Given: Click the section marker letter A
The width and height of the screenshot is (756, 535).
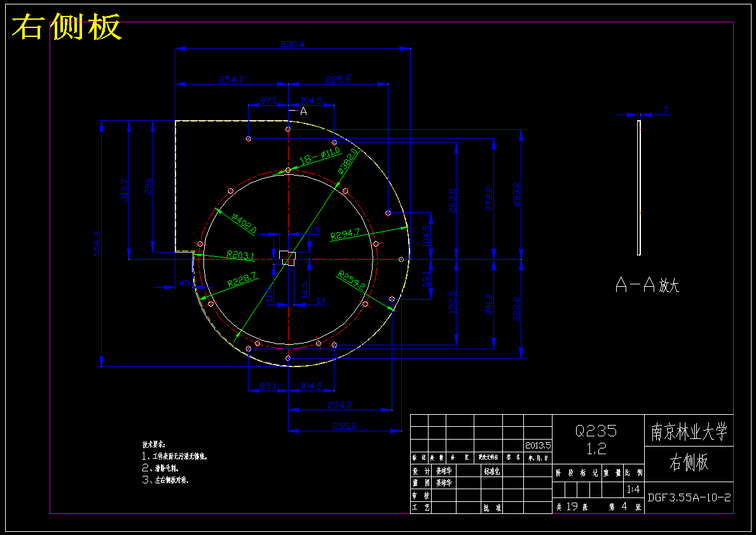Looking at the screenshot, I should tap(303, 111).
